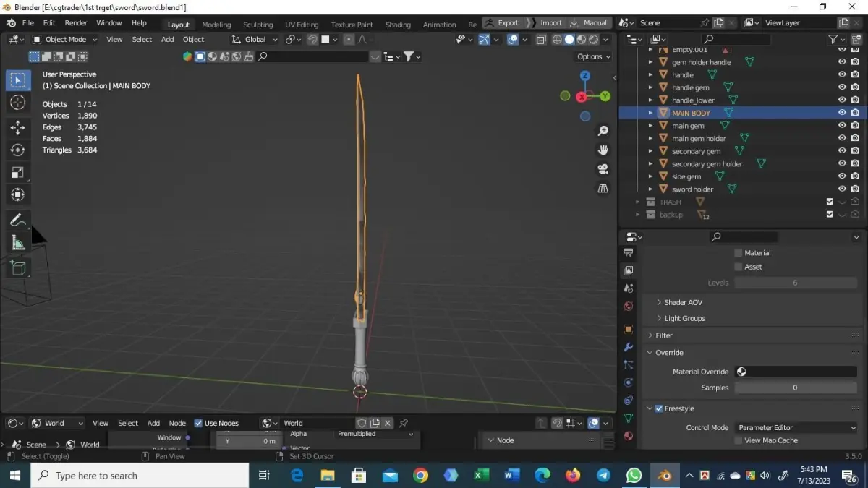Click the Z axis on navigation gizmo
Screen dimensions: 868x488
click(585, 76)
